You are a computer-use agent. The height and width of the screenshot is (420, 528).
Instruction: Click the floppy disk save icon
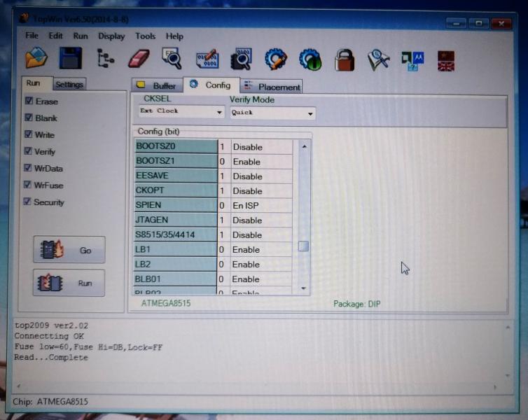[70, 59]
